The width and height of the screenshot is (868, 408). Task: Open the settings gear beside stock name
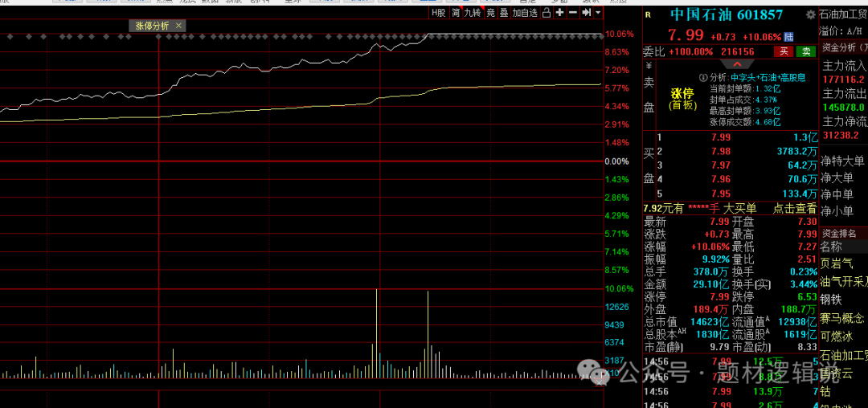click(x=810, y=14)
